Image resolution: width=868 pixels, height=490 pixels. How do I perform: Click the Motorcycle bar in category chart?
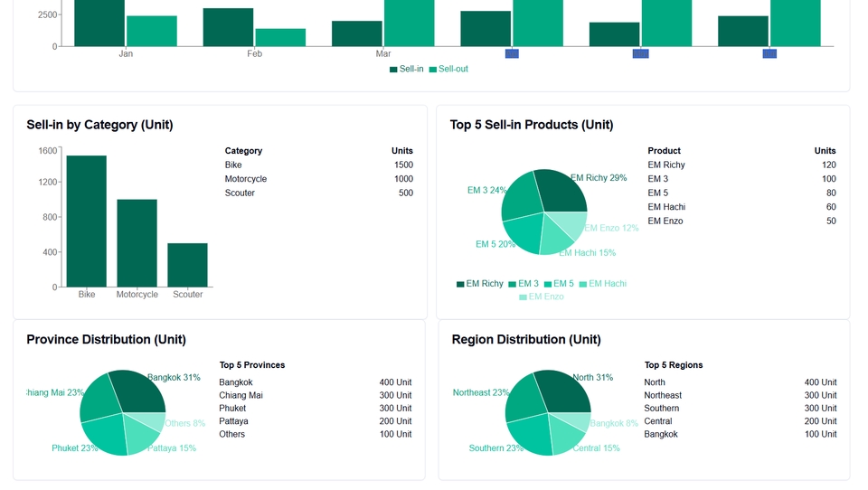point(137,243)
